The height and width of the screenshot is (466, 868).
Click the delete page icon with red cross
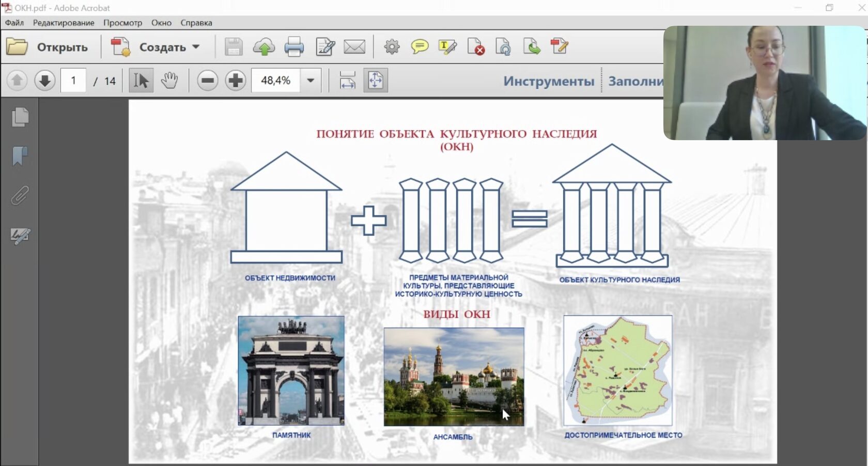click(476, 47)
